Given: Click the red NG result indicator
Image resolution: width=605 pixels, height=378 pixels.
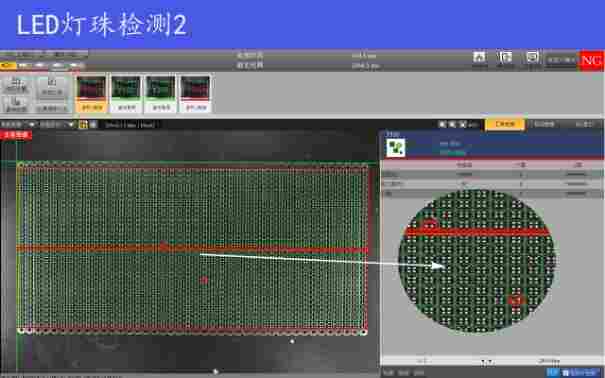Looking at the screenshot, I should (591, 61).
